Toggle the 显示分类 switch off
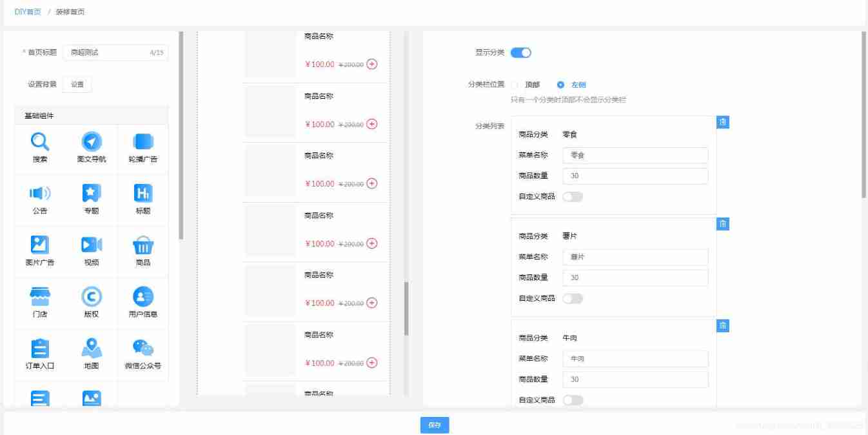 tap(521, 52)
